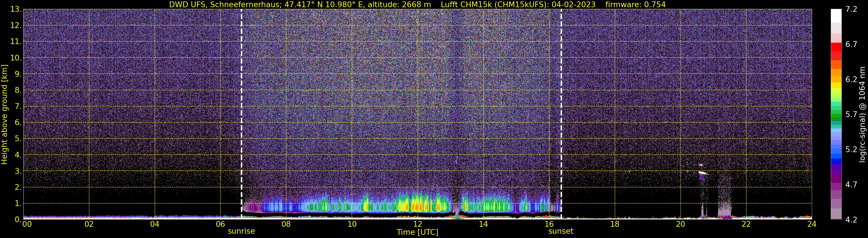The image size is (868, 238).
Task: Click height axis tick '4.'
Action: (x=18, y=155)
